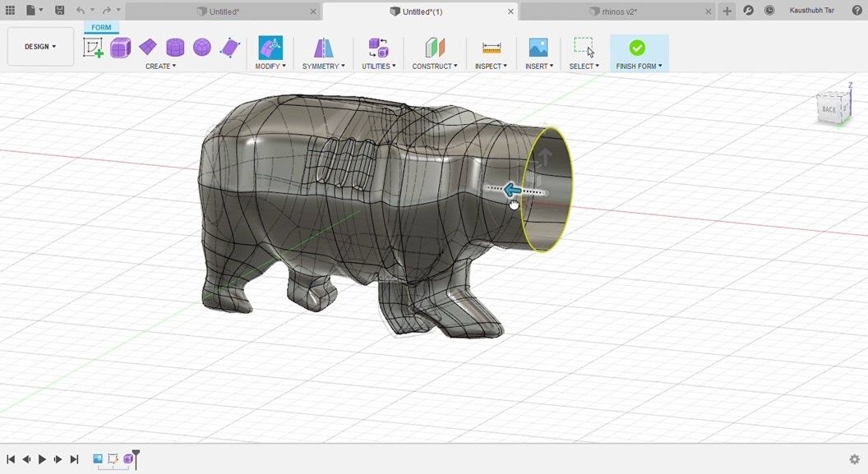Open the DESIGN workspace dropdown
This screenshot has width=868, height=474.
click(40, 47)
